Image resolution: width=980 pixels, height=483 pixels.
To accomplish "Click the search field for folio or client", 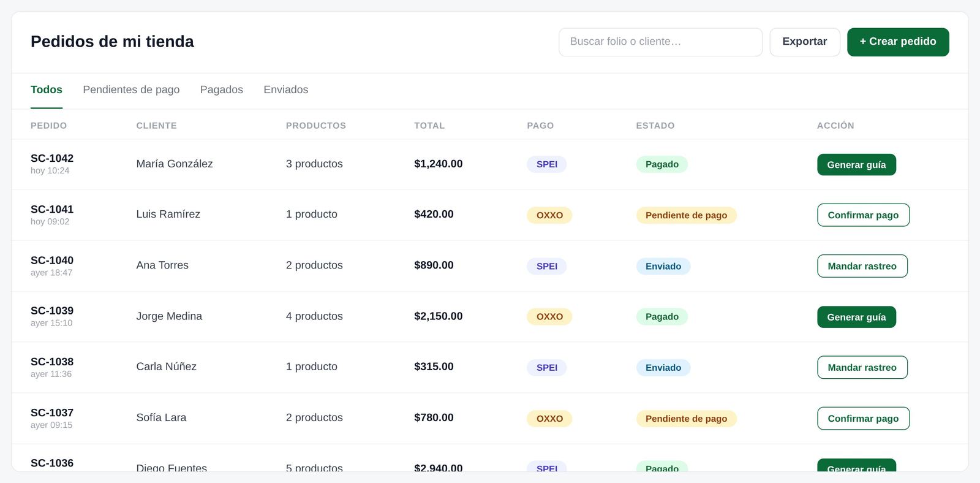I will coord(660,42).
